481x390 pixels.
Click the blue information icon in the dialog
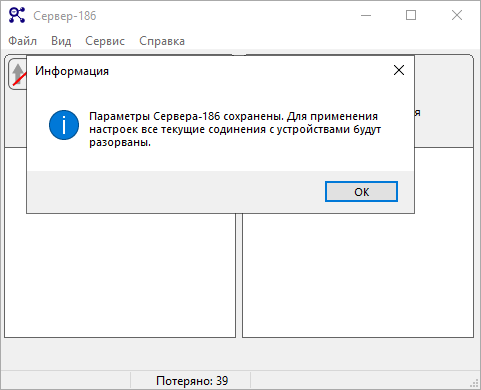[64, 125]
